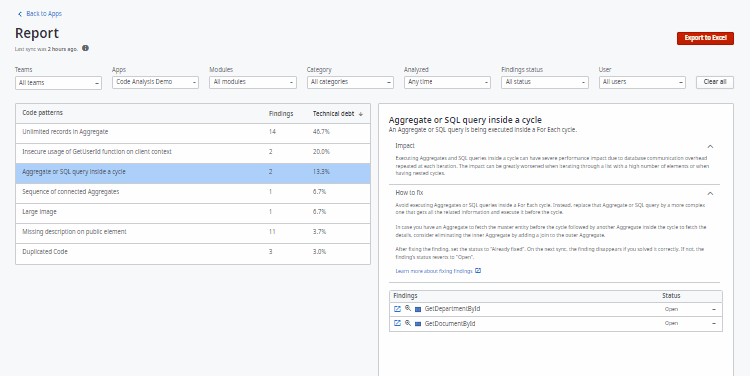This screenshot has width=750, height=376.
Task: Click the info icon beside last sync
Action: point(85,48)
